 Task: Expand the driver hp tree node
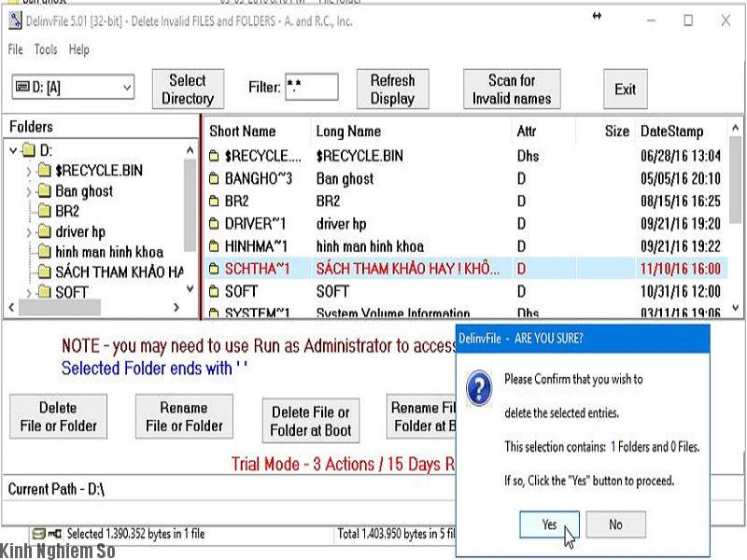(29, 232)
